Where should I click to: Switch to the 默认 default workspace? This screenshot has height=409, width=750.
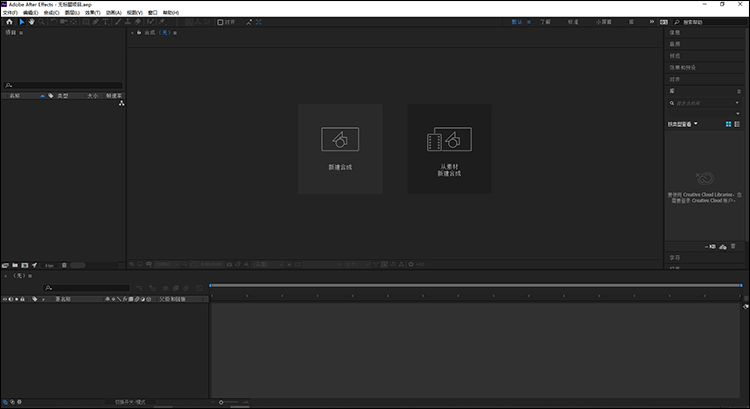point(517,22)
